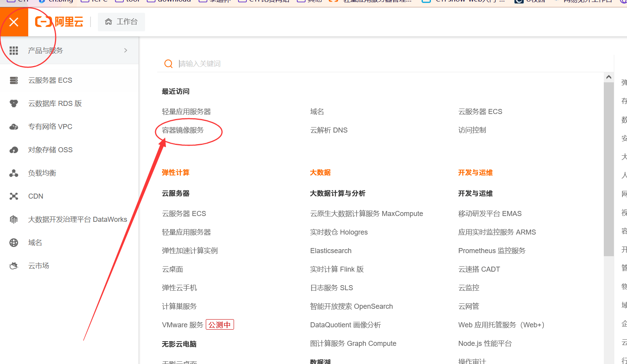Click the 云数据库 RDS 版 sidebar icon
Image resolution: width=627 pixels, height=364 pixels.
pyautogui.click(x=14, y=104)
